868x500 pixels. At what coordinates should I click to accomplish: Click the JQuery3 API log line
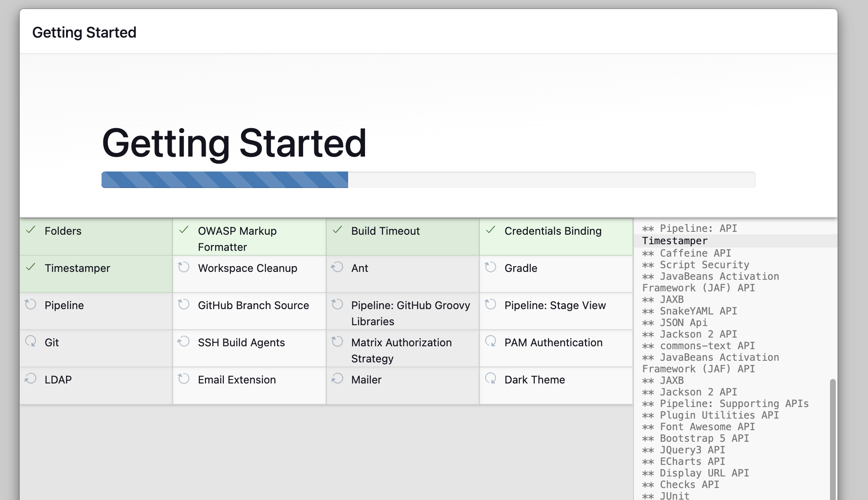tap(684, 450)
